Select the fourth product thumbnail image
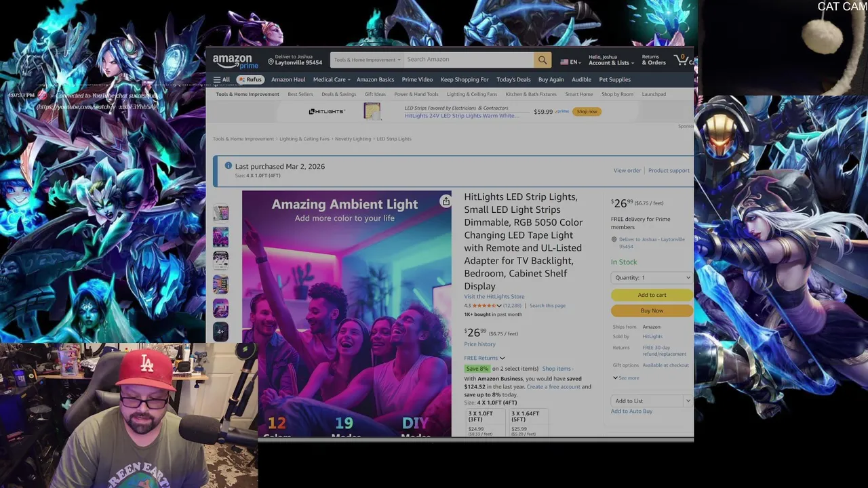 [220, 284]
